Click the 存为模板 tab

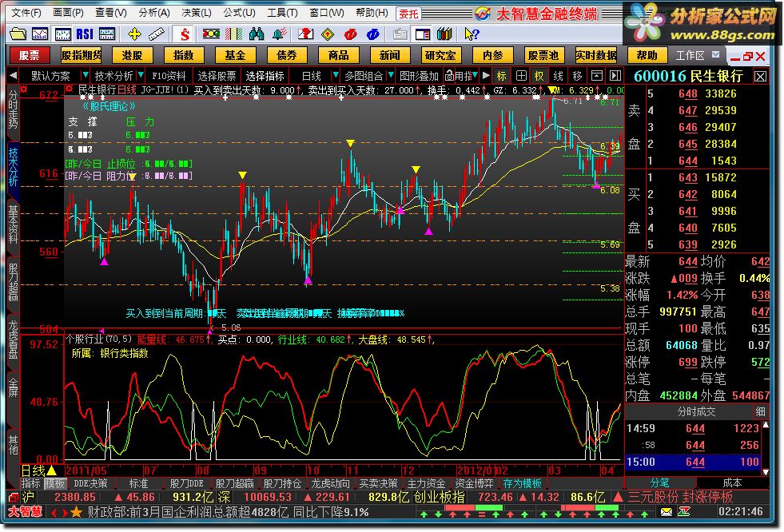pyautogui.click(x=522, y=483)
